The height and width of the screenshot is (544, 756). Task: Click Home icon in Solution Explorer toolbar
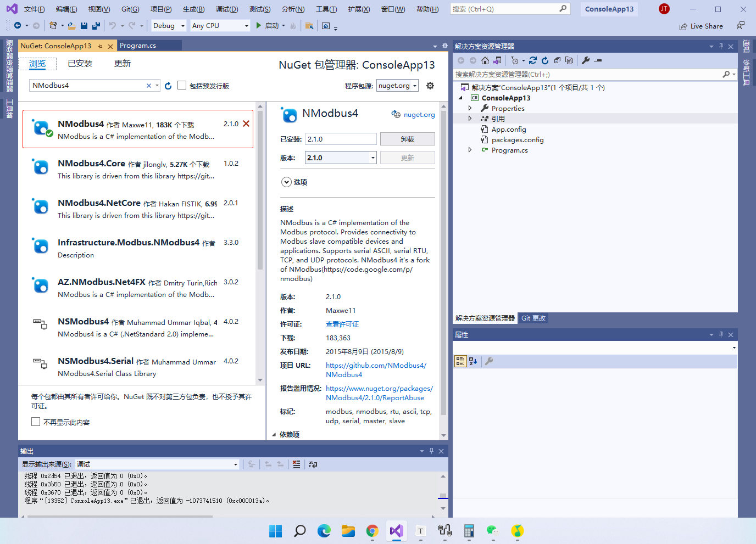pos(485,60)
